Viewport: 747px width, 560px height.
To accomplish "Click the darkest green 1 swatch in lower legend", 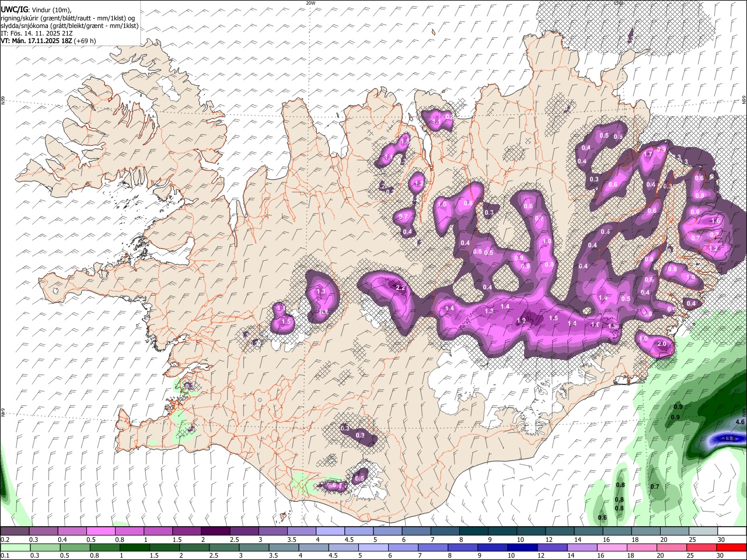I will click(x=134, y=547).
